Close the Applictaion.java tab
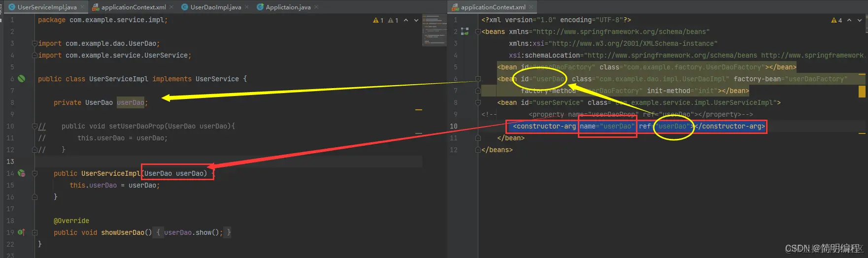868x258 pixels. (x=316, y=7)
